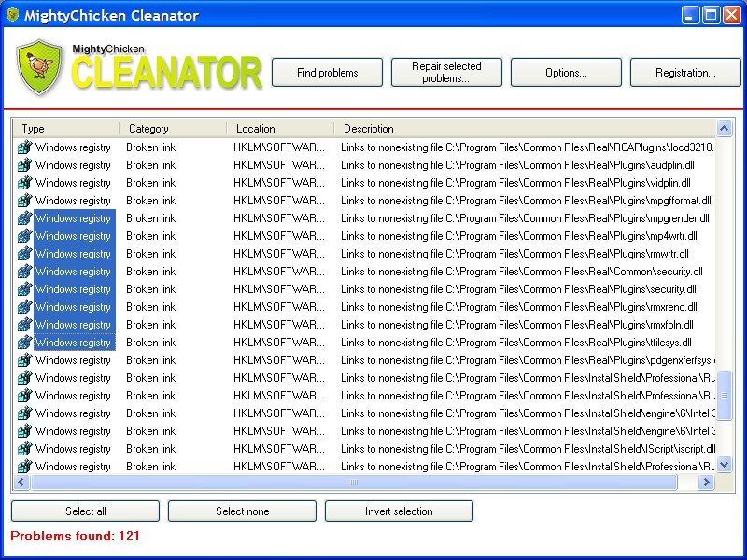The width and height of the screenshot is (747, 560).
Task: Click the registry icon of the mpgrender.dll row
Action: point(24,218)
